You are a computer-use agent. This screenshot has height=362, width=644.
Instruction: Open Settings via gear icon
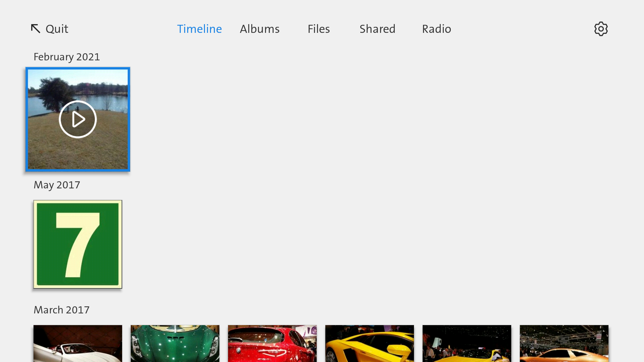point(601,29)
